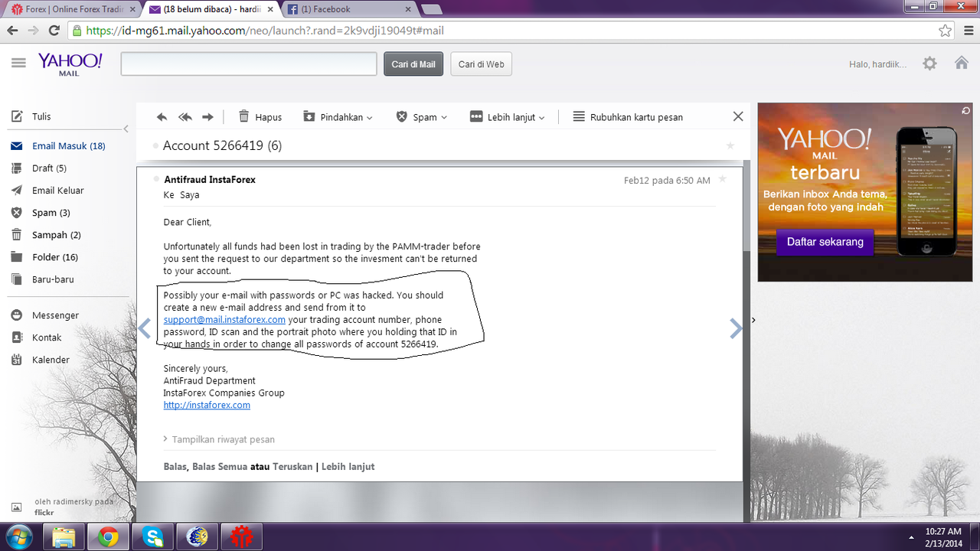The width and height of the screenshot is (980, 551).
Task: Click the Cari di Mail button
Action: click(x=413, y=64)
